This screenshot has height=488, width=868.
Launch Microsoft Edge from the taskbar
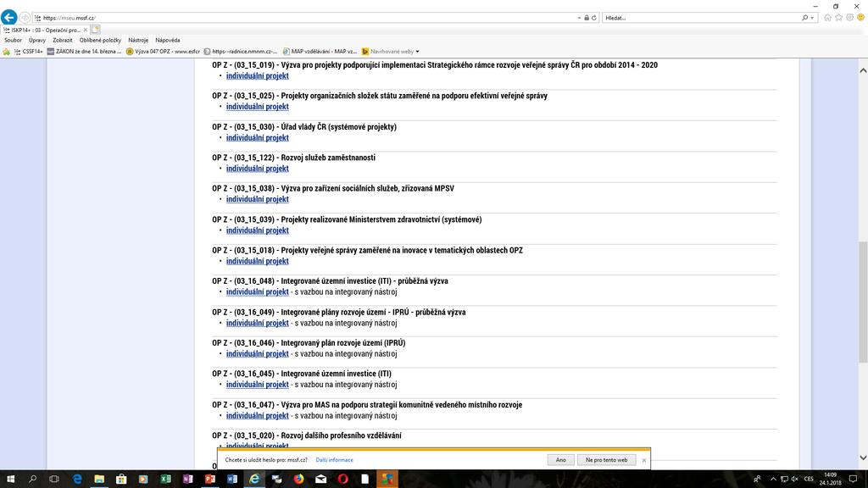click(77, 480)
